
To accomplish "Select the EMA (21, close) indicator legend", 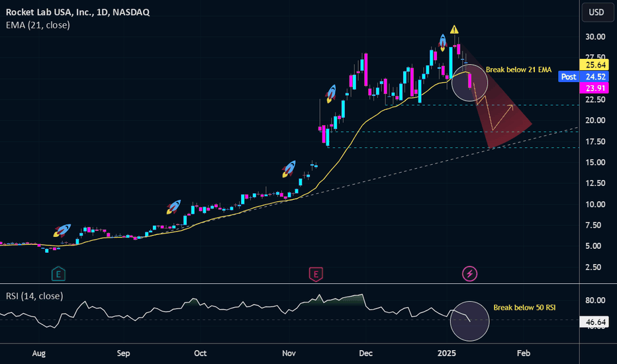I will pos(38,25).
